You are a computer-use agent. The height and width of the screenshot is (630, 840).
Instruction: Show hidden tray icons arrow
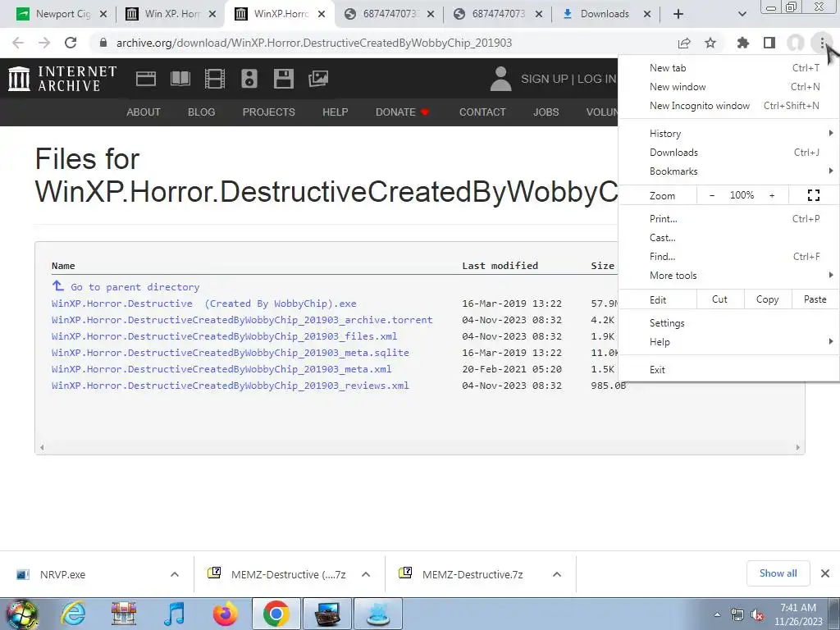point(717,614)
